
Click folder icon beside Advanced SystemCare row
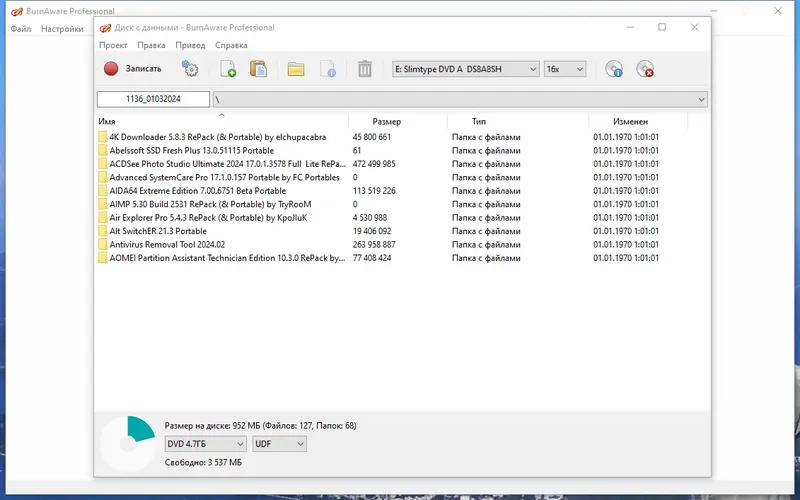(x=103, y=178)
